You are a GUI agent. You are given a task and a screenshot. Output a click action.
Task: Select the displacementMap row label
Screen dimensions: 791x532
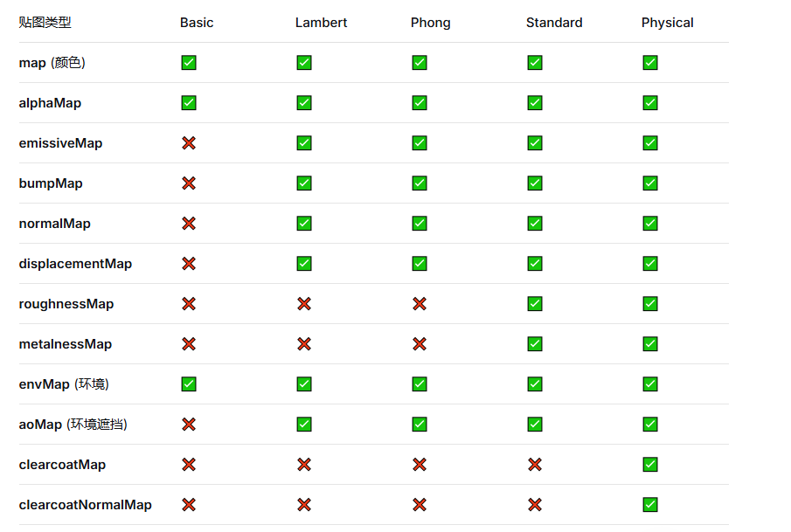tap(75, 264)
